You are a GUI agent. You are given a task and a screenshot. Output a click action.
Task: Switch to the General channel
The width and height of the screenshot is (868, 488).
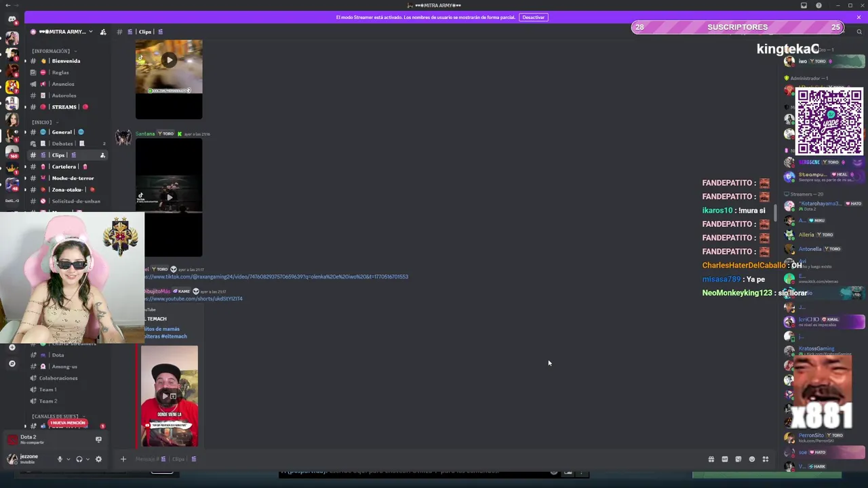pos(67,132)
